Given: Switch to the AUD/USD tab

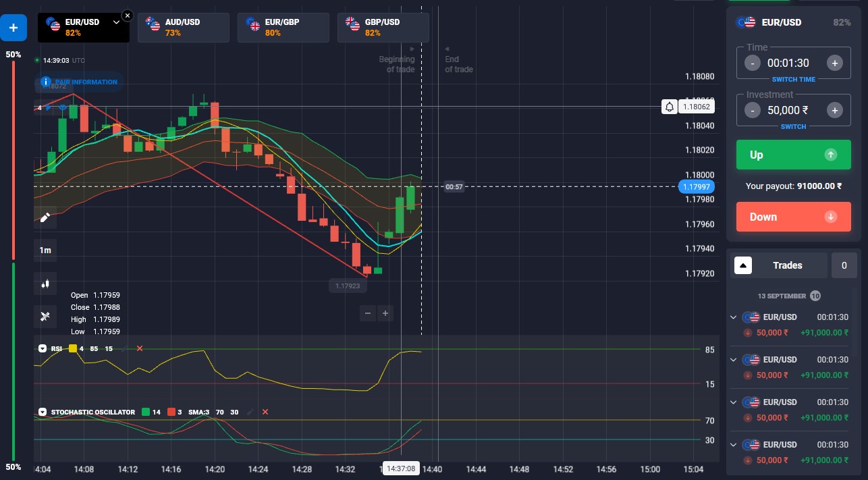Looking at the screenshot, I should point(184,27).
